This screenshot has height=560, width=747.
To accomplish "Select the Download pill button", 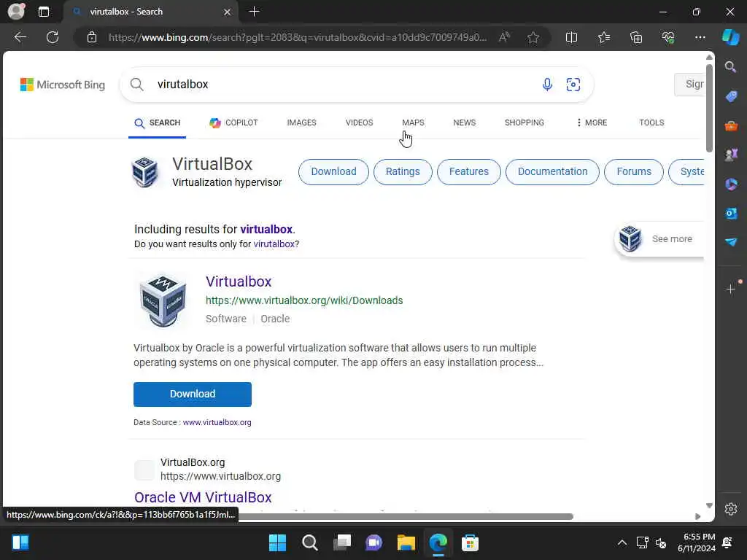I will click(333, 171).
